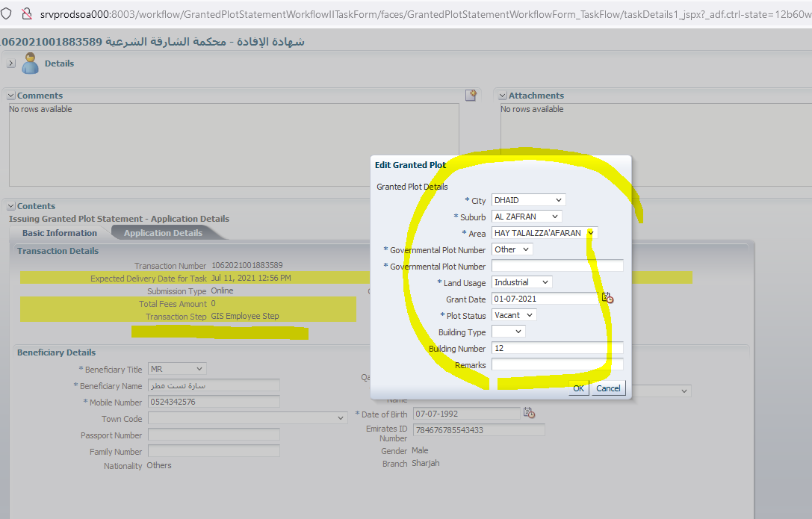Open the Suburb dropdown showing AL ZAFRAN

(527, 217)
